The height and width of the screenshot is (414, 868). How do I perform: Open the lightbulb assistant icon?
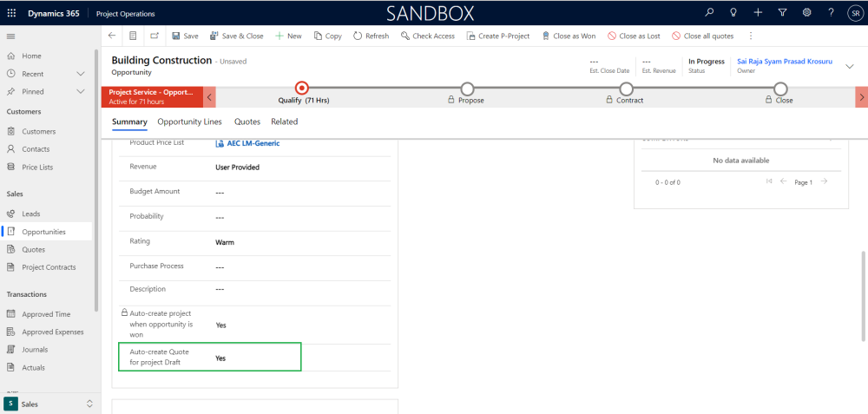(733, 13)
